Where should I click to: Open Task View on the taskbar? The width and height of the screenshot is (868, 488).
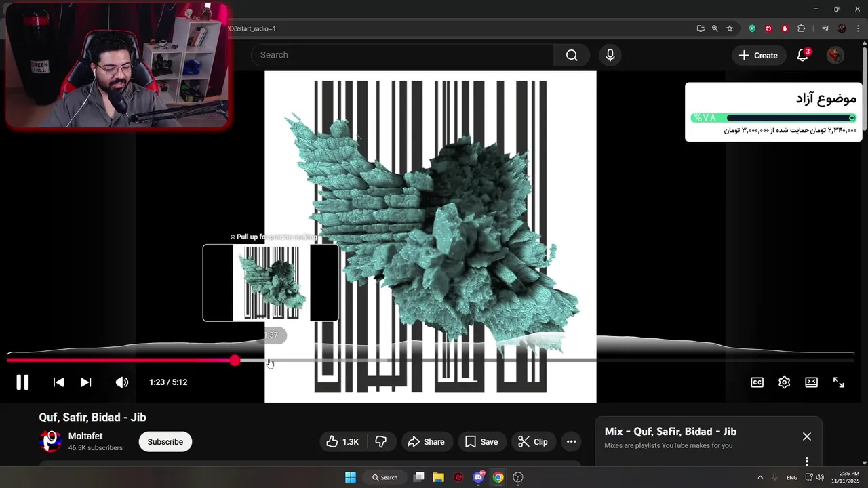419,477
